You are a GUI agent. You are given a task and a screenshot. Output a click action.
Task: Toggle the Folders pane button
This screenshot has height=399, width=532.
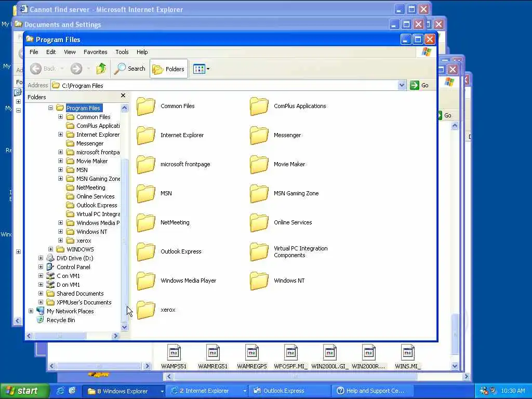click(x=169, y=69)
